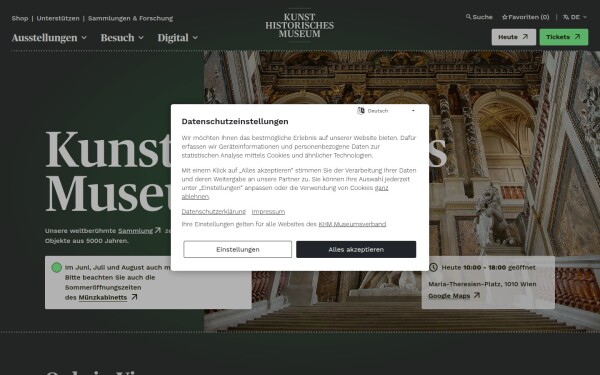Expand the Besuch menu
This screenshot has height=375, width=600.
point(122,38)
